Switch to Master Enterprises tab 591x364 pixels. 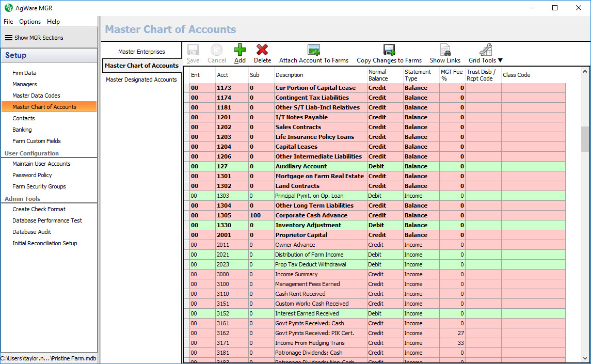141,52
